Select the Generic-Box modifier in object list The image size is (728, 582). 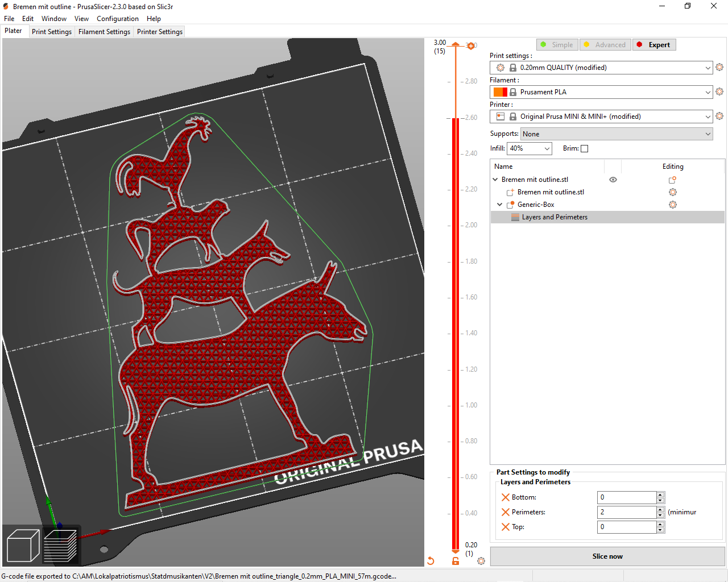[x=607, y=205]
